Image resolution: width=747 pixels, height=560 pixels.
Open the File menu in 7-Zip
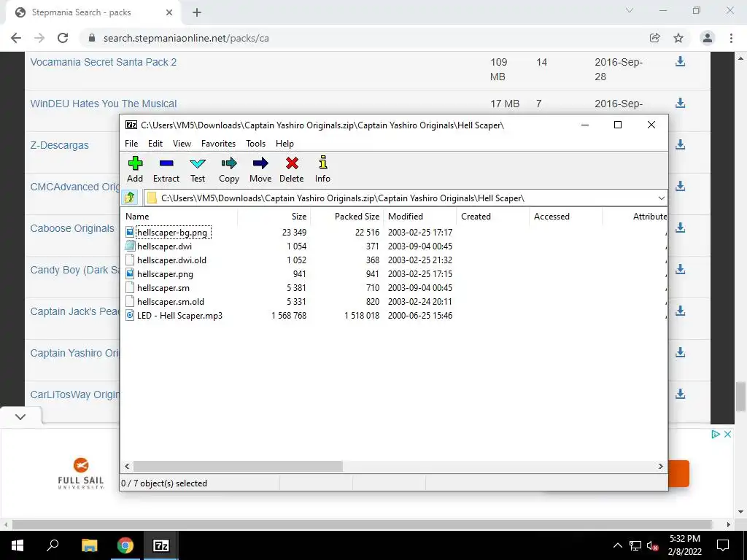tap(131, 144)
